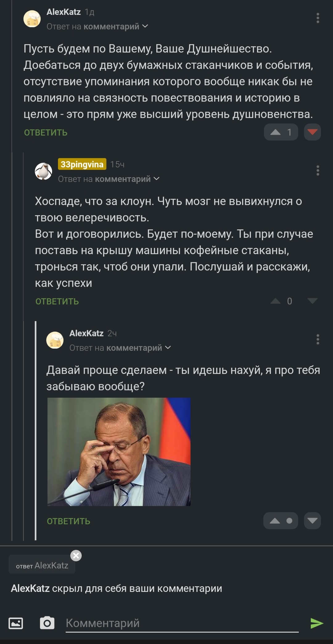
Task: Reply to 33pingvina's comment
Action: click(x=57, y=301)
